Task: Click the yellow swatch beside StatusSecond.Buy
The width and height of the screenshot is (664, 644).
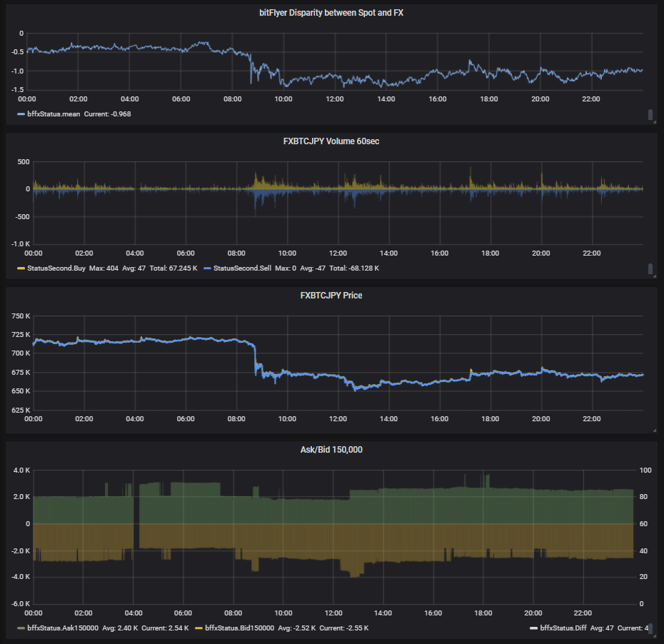Action: 21,268
